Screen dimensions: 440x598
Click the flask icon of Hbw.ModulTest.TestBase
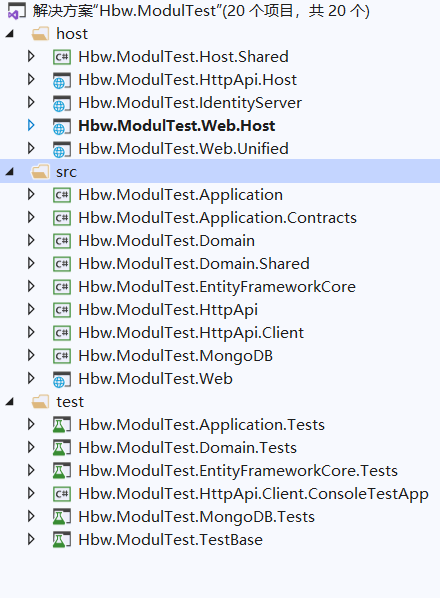coord(62,540)
